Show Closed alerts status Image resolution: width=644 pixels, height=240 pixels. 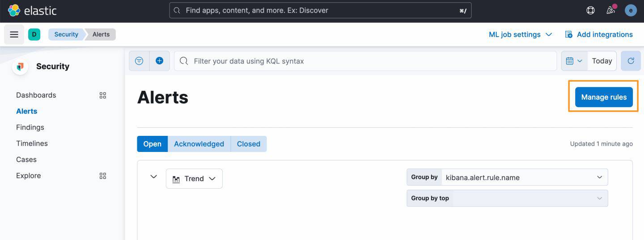coord(249,144)
